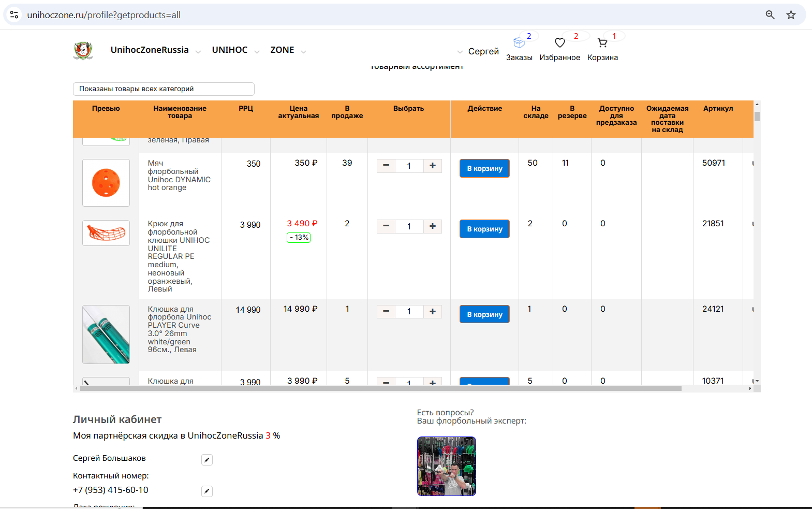The width and height of the screenshot is (812, 509).
Task: Edit the name Сергей Большаков pencil icon
Action: 207,460
